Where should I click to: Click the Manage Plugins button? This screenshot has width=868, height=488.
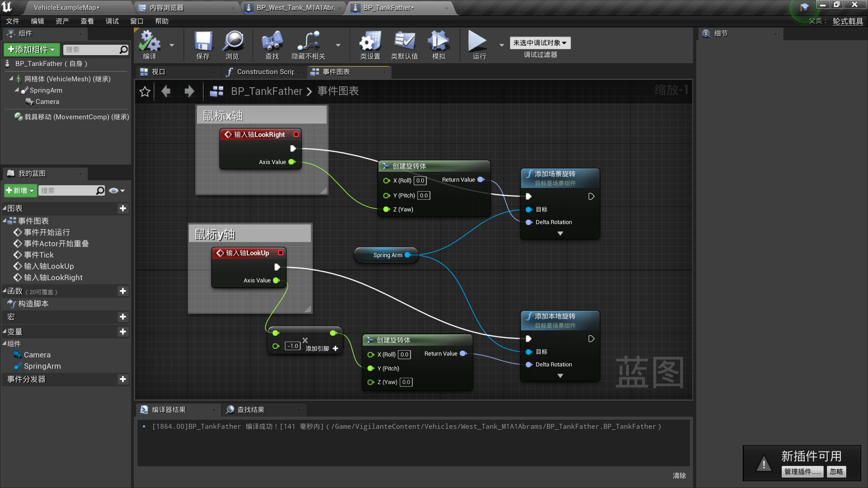click(x=802, y=472)
